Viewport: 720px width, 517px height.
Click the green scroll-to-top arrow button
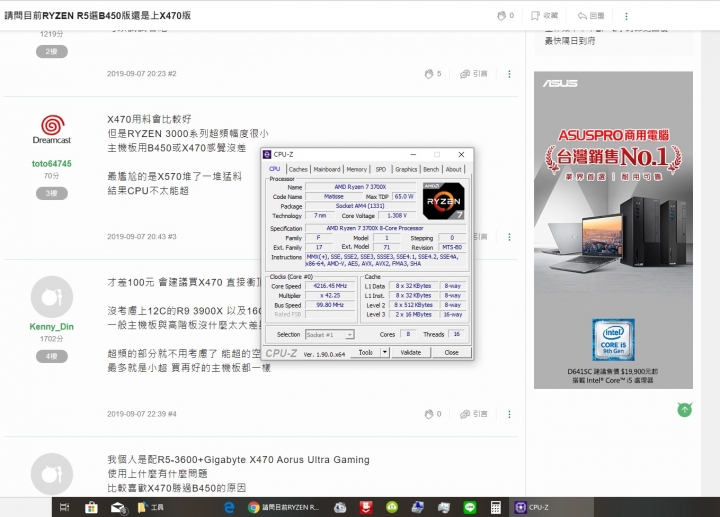pos(685,410)
